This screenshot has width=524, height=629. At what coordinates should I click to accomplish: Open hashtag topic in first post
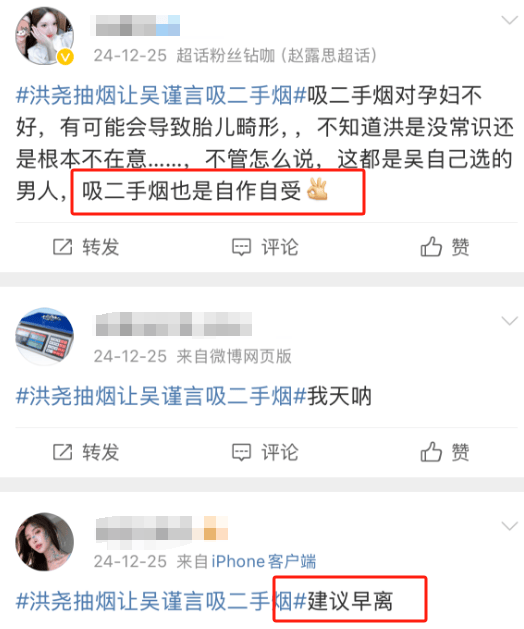[x=161, y=96]
